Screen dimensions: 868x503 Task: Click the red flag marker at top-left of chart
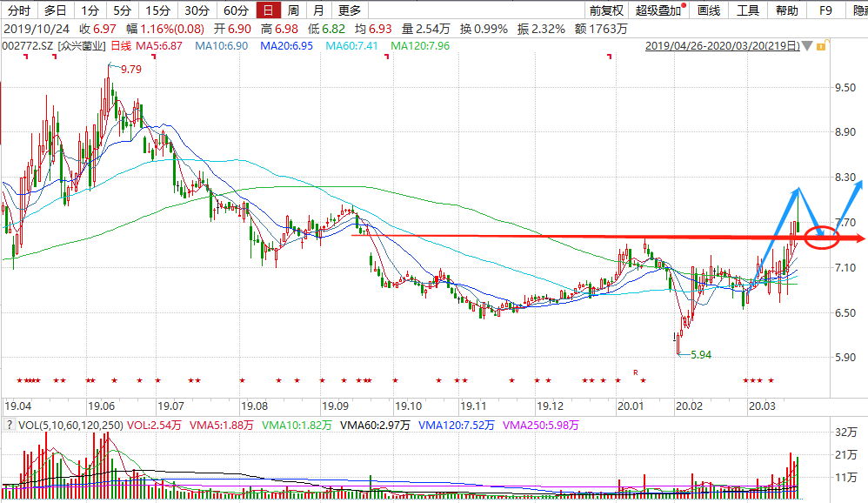point(26,57)
